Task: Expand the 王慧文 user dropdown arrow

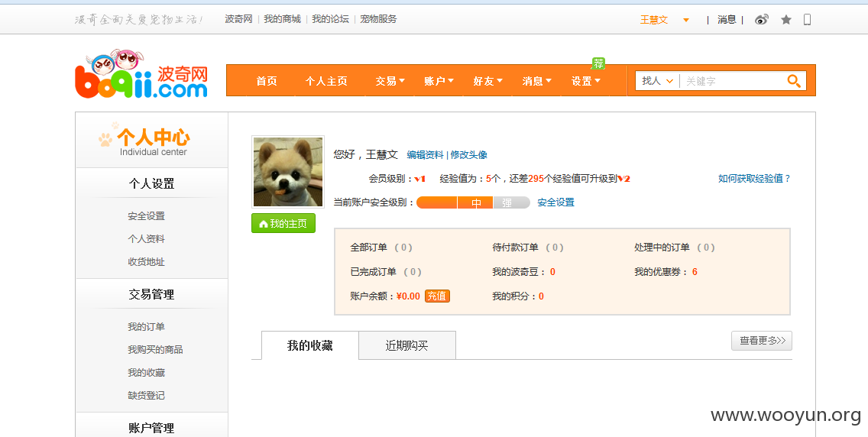Action: (686, 20)
